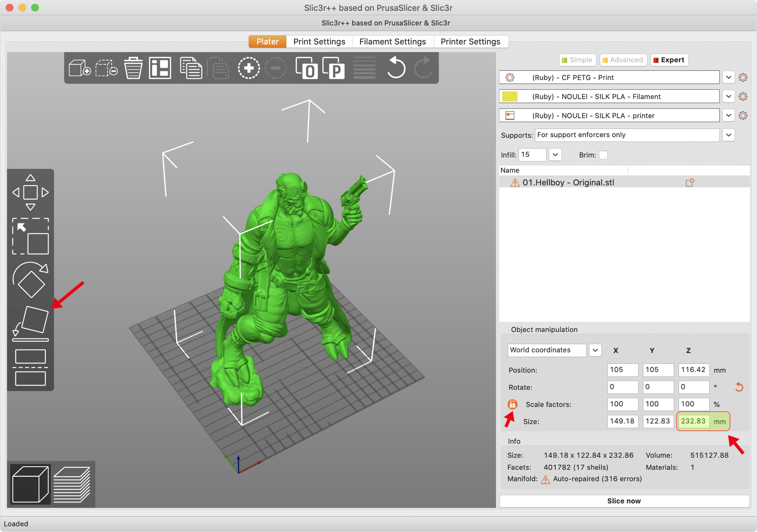Expand the Supports dropdown

point(729,135)
